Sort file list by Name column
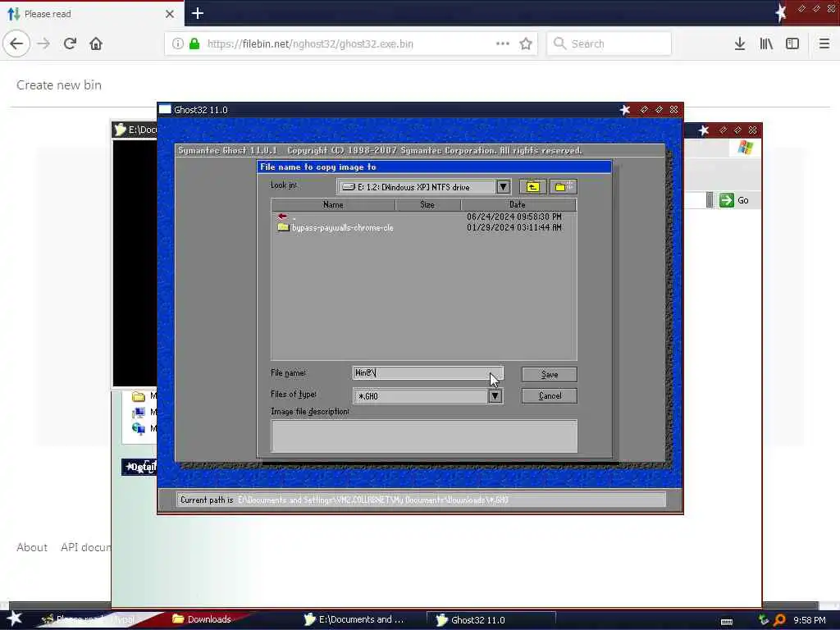 pyautogui.click(x=333, y=204)
